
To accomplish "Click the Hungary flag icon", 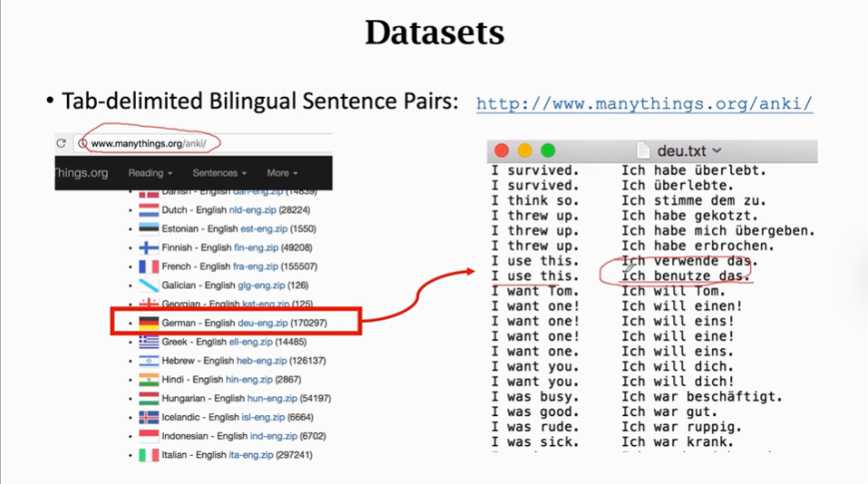I will tap(149, 398).
